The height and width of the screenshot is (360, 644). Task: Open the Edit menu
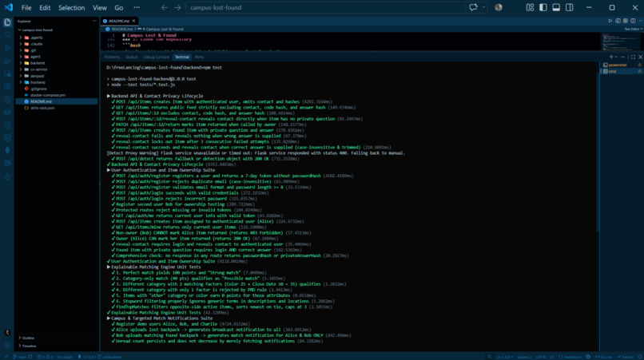pos(45,7)
